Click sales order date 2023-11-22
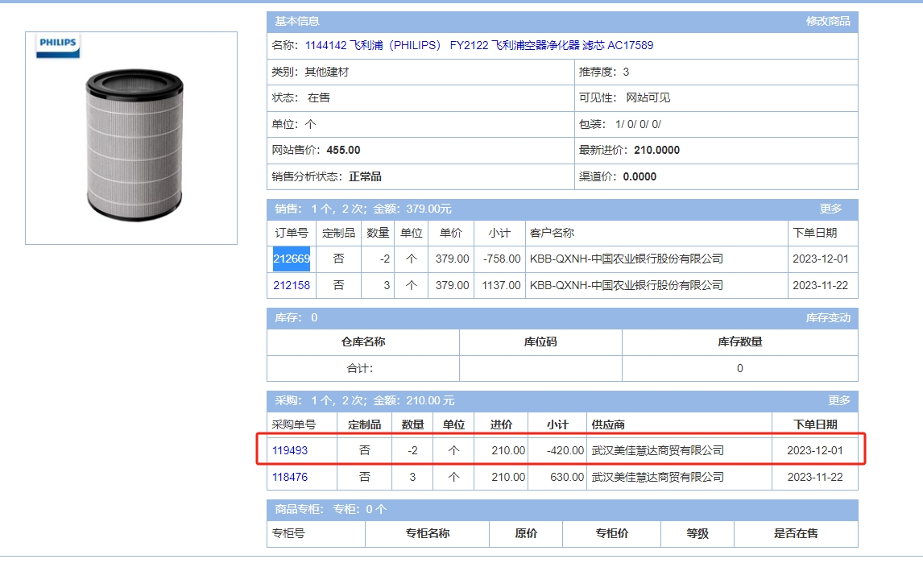The image size is (923, 588). [821, 285]
